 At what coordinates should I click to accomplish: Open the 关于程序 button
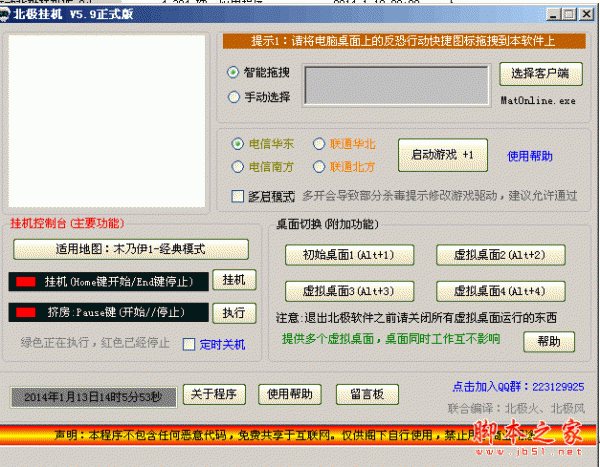point(214,394)
